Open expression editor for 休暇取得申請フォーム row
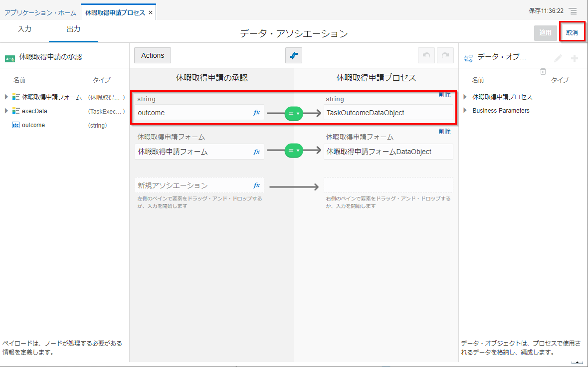This screenshot has height=367, width=588. (x=256, y=152)
